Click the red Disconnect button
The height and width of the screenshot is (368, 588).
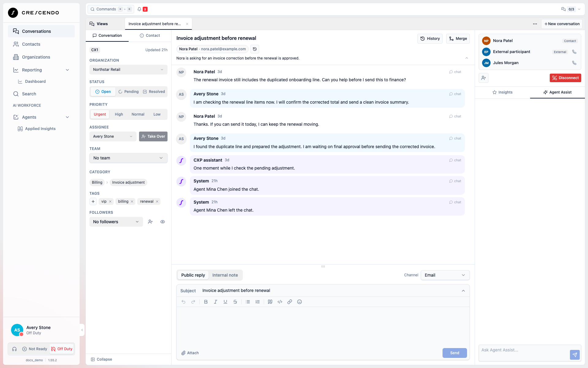tap(565, 78)
